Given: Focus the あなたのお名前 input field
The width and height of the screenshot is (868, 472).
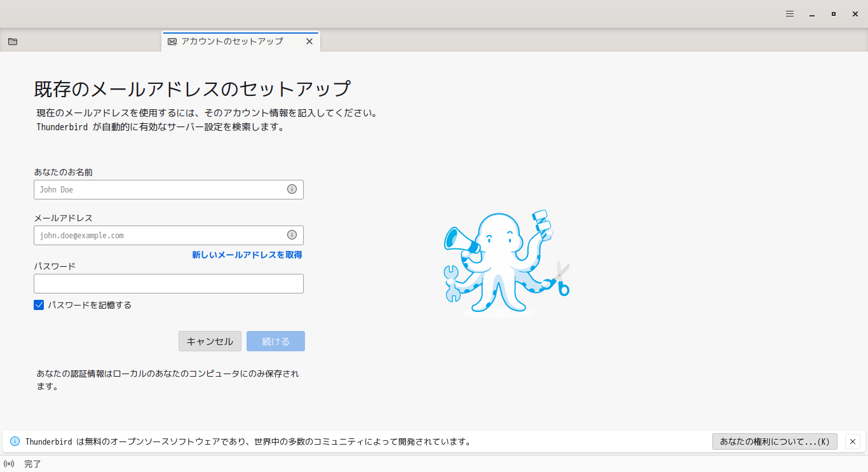Looking at the screenshot, I should pyautogui.click(x=168, y=189).
